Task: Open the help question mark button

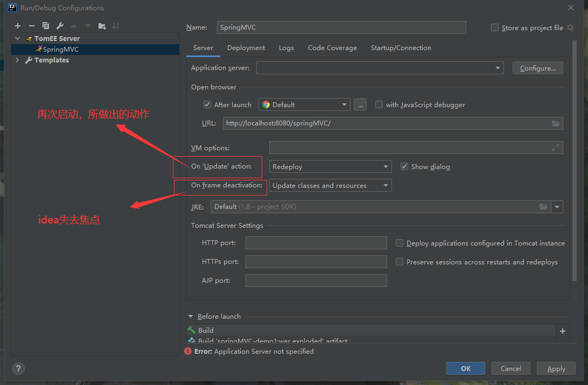Action: tap(18, 368)
